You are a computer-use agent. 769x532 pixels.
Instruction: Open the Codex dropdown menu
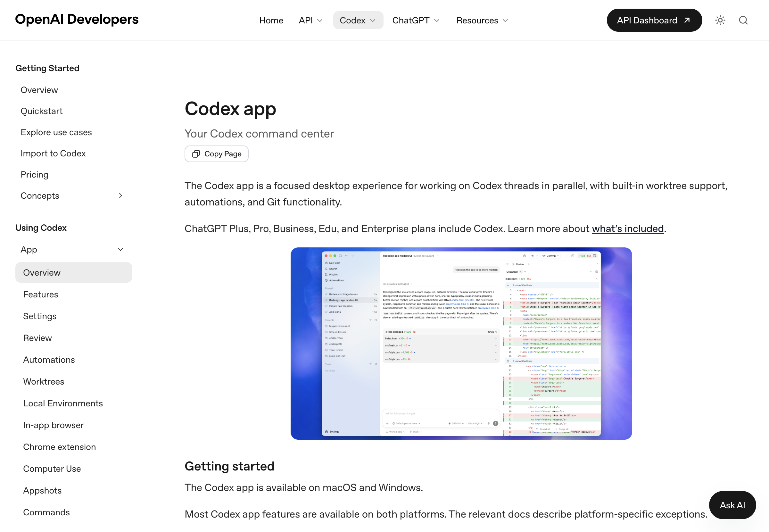(x=358, y=20)
